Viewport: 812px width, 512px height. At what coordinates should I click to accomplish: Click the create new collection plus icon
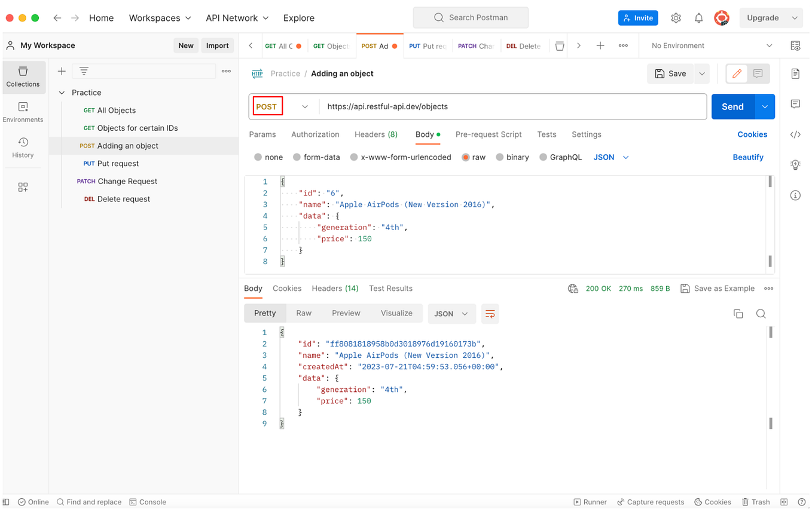pos(62,71)
